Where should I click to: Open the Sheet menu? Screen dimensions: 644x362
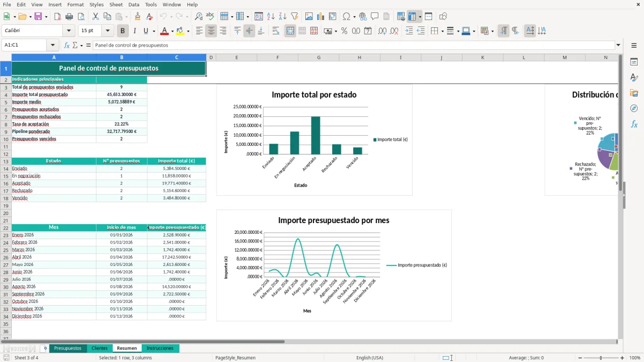point(116,4)
